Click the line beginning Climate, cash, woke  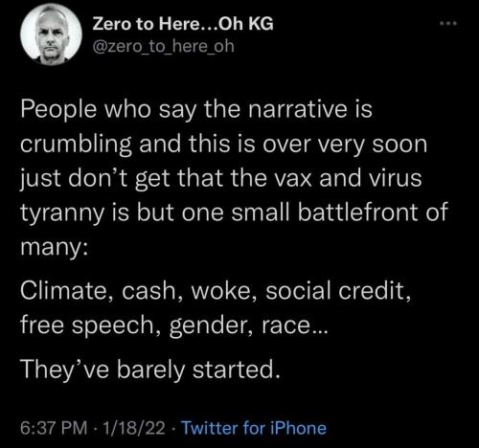point(216,292)
